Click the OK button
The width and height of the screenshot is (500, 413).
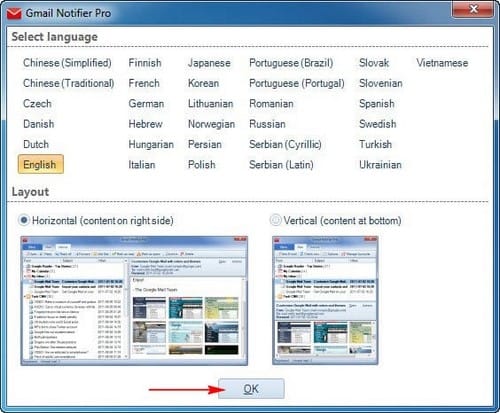pos(251,389)
